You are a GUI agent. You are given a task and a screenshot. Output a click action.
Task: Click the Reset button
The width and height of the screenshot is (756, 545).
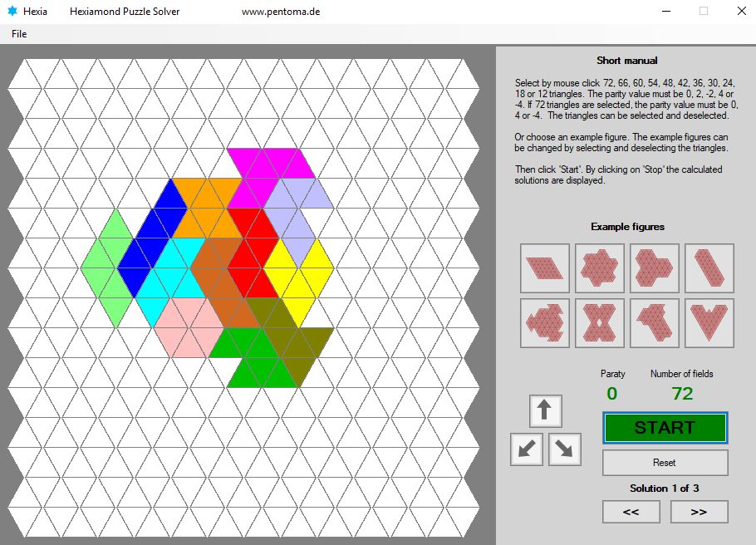[665, 463]
